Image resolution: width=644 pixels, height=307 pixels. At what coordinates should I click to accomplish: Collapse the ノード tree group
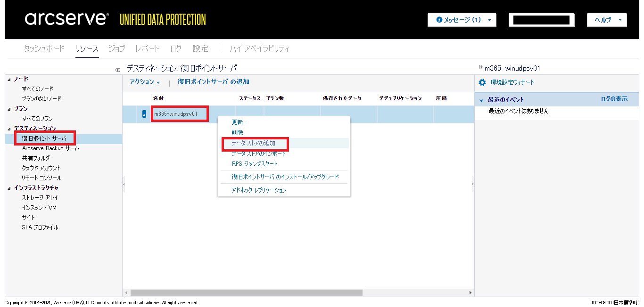pyautogui.click(x=9, y=79)
